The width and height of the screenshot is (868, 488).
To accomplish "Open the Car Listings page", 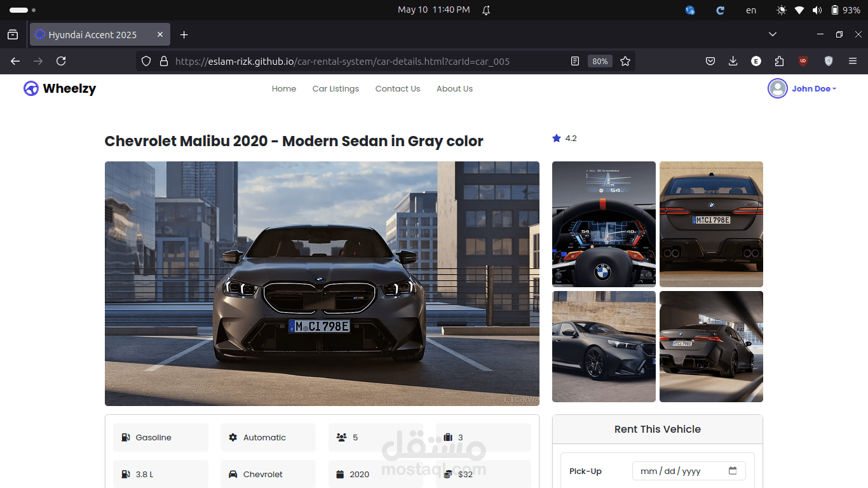I will [x=336, y=89].
